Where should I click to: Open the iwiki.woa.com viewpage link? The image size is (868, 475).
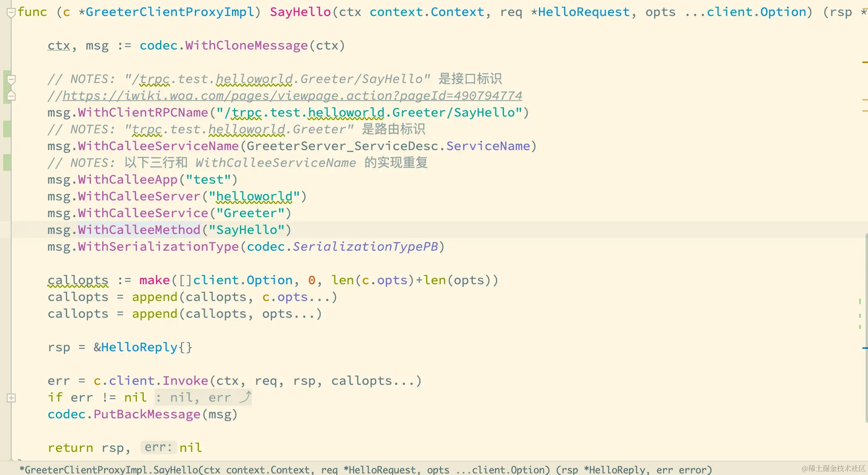(x=292, y=96)
